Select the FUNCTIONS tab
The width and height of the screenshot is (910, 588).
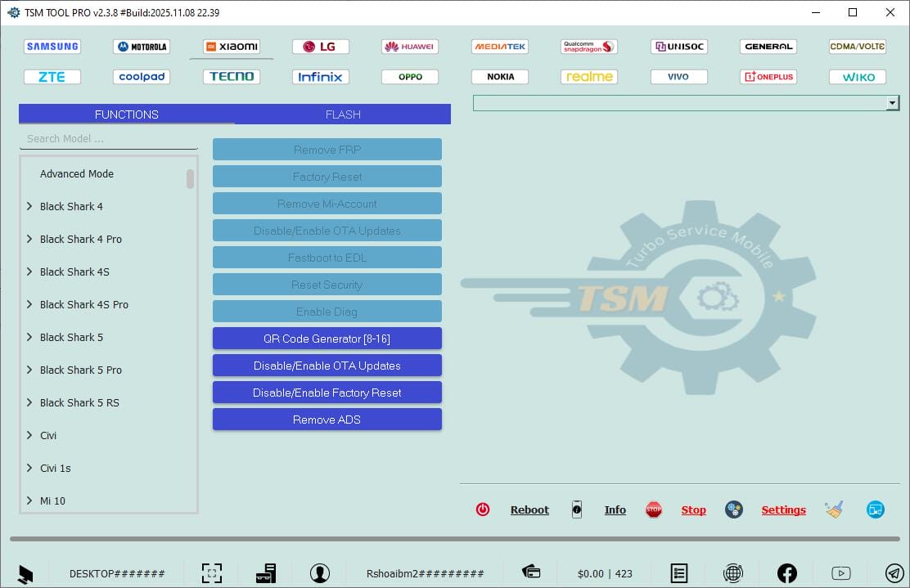pyautogui.click(x=126, y=114)
